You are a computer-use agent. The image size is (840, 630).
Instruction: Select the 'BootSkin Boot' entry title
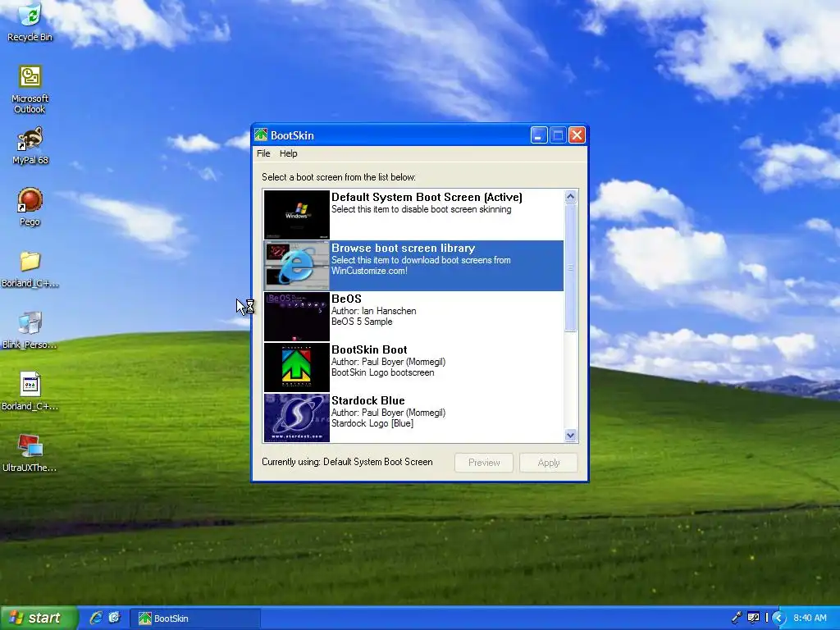[369, 349]
